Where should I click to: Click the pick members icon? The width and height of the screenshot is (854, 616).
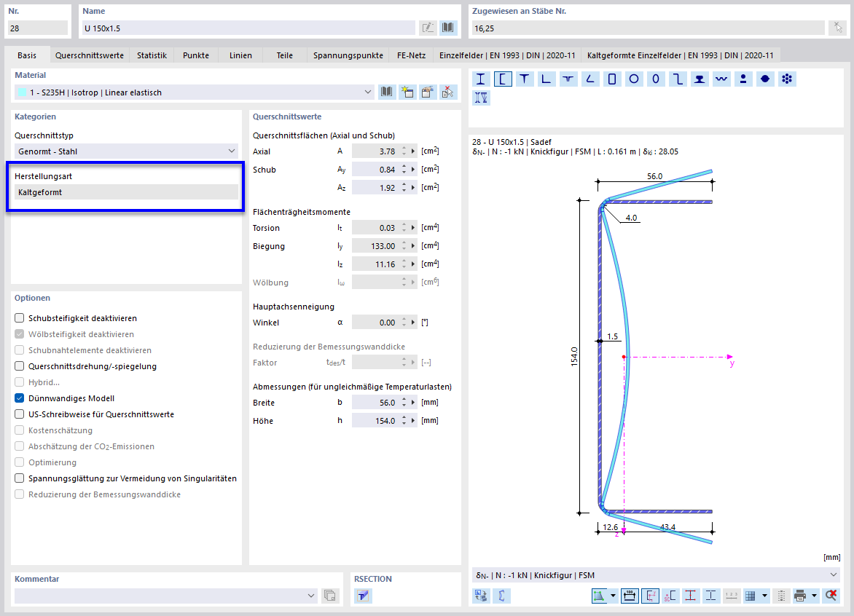tap(838, 28)
